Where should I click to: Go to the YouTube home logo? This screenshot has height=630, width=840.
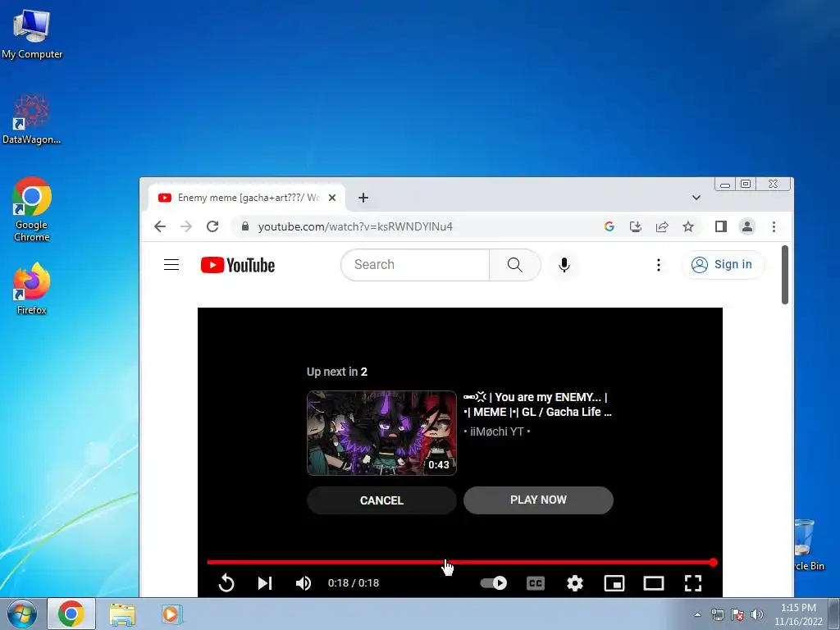(x=238, y=265)
